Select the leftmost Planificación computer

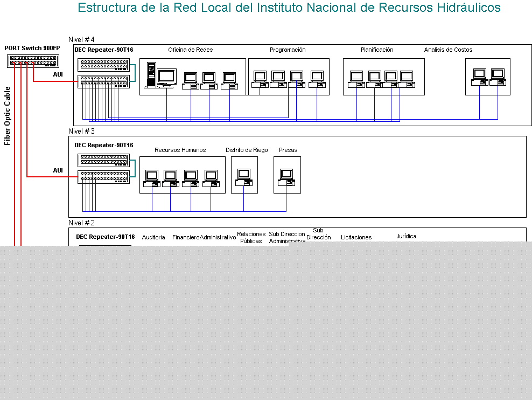tap(356, 79)
